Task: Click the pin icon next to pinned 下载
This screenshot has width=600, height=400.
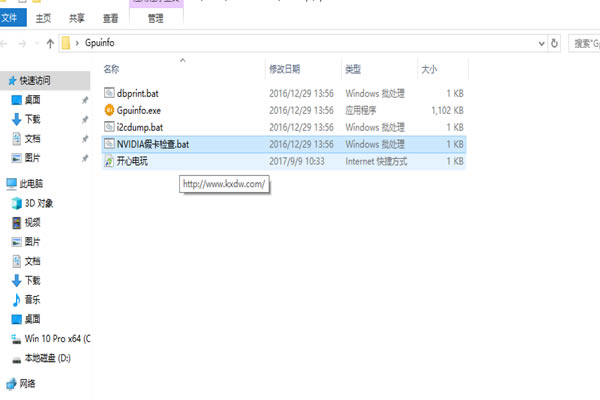Action: 85,119
